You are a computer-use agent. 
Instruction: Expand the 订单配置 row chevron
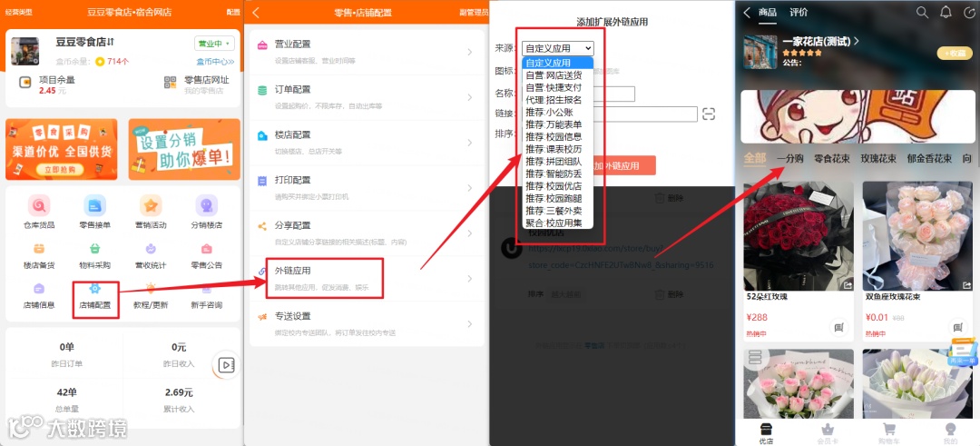(x=469, y=97)
